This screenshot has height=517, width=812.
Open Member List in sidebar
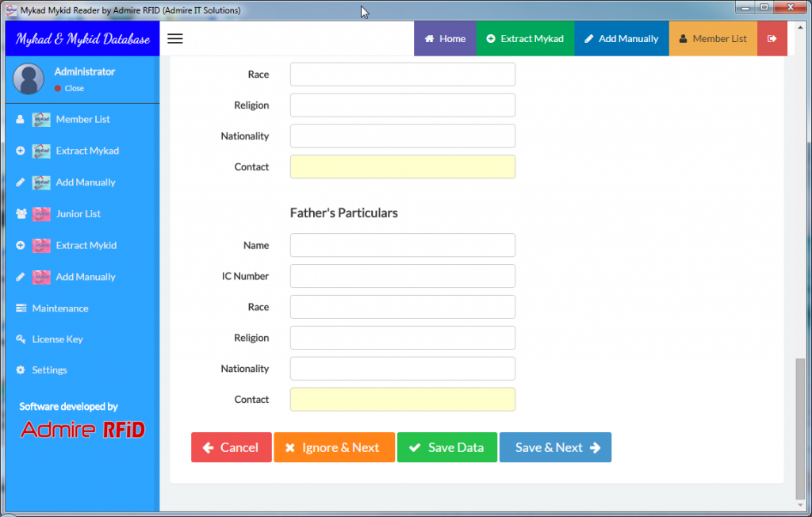click(x=82, y=120)
